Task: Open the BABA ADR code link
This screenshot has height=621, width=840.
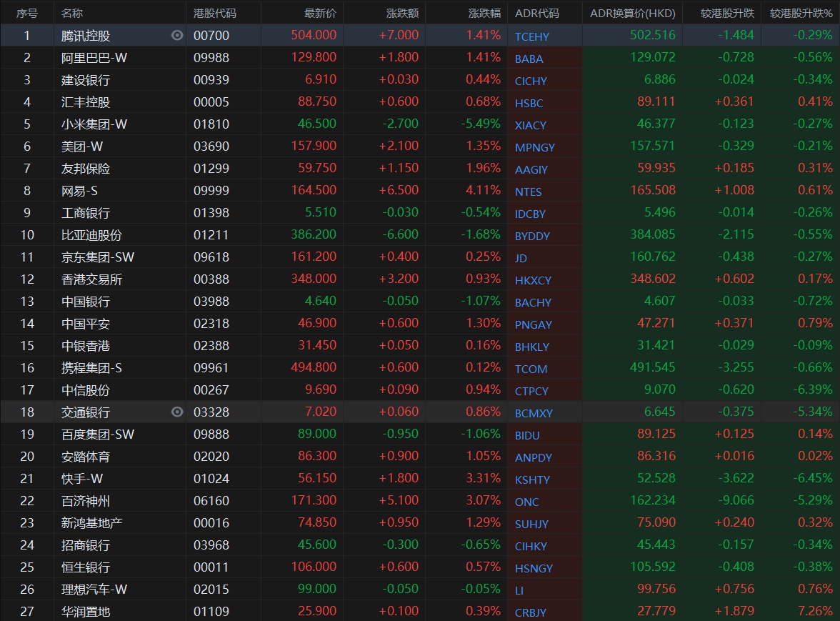Action: 529,59
